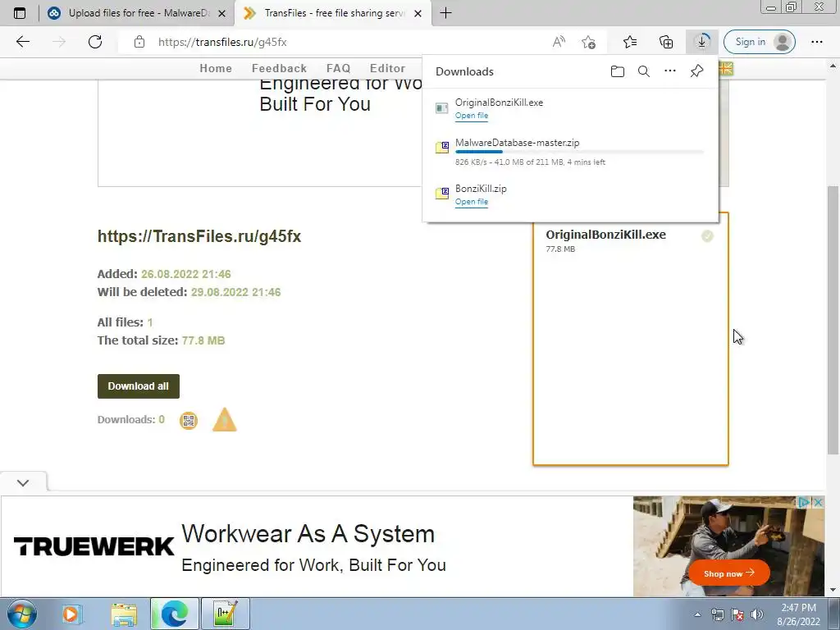Show hidden system tray icons

(x=697, y=614)
